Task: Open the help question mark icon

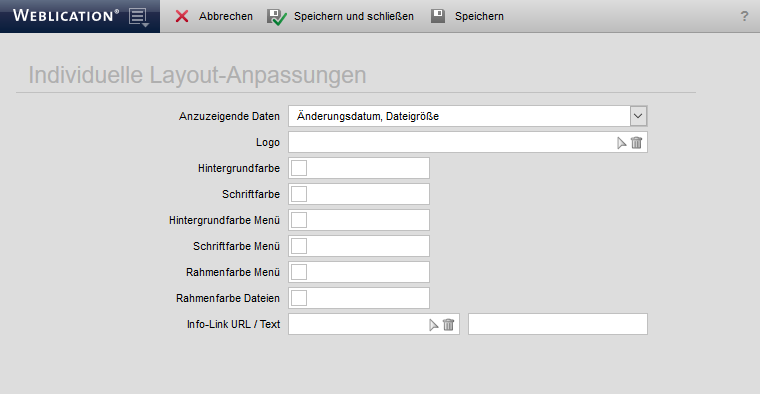Action: 744,16
